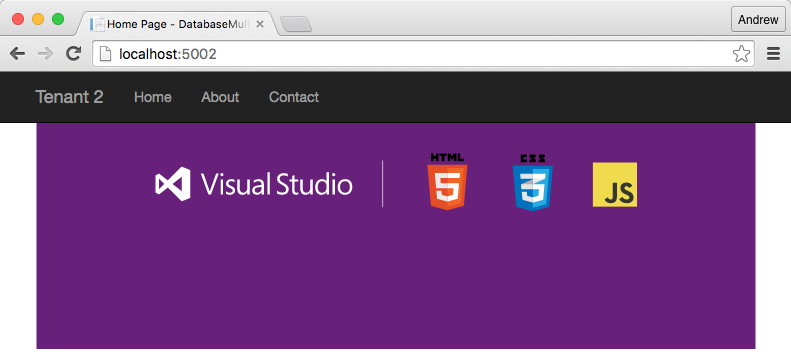
Task: Go to the Home nav link
Action: point(153,97)
